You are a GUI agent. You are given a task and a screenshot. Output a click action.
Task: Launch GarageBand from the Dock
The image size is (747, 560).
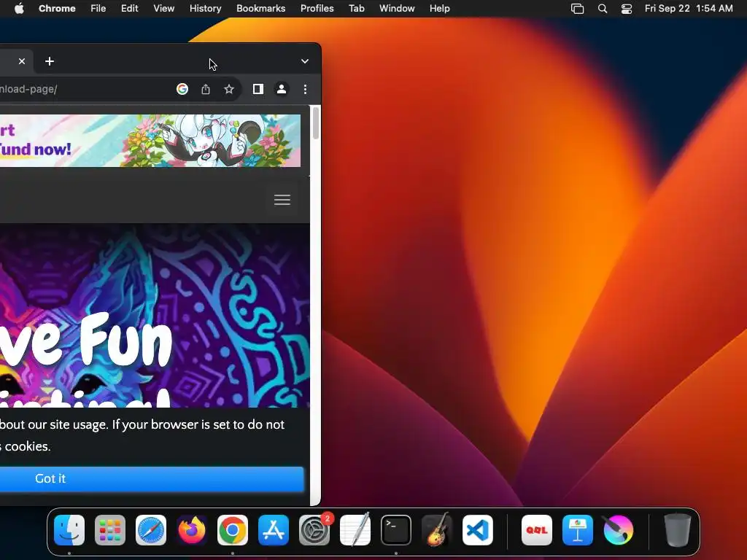coord(437,529)
